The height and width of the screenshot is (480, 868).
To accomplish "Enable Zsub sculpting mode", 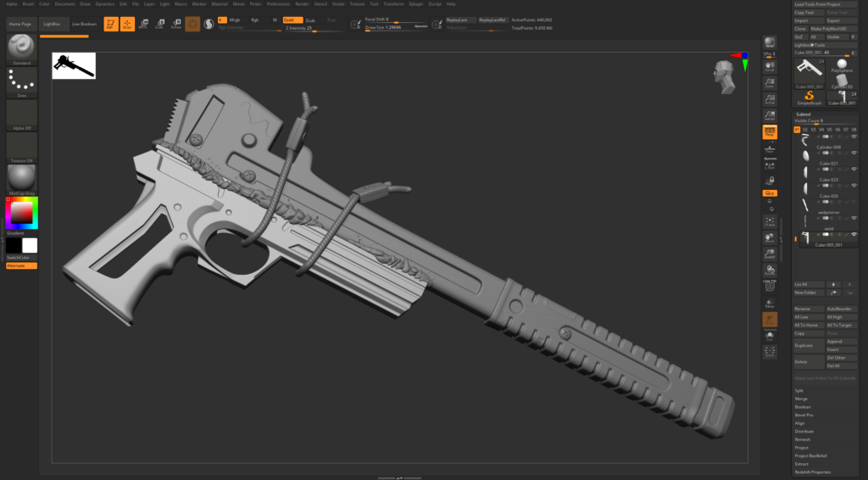I will [x=310, y=20].
